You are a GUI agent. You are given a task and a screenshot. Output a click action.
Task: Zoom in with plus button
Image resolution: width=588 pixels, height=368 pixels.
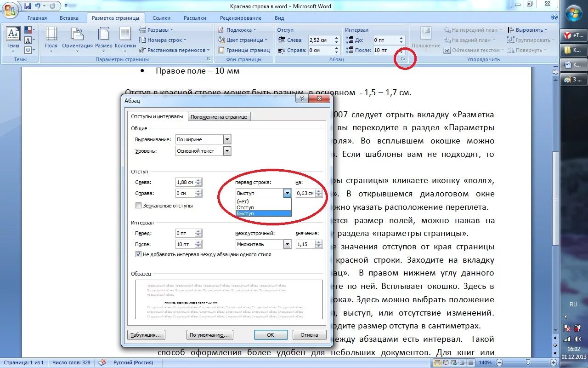(x=553, y=362)
